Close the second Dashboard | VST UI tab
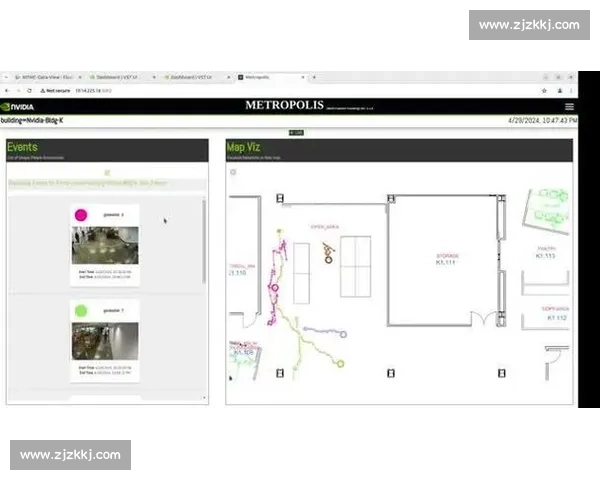Viewport: 600px width, 480px height. click(228, 77)
